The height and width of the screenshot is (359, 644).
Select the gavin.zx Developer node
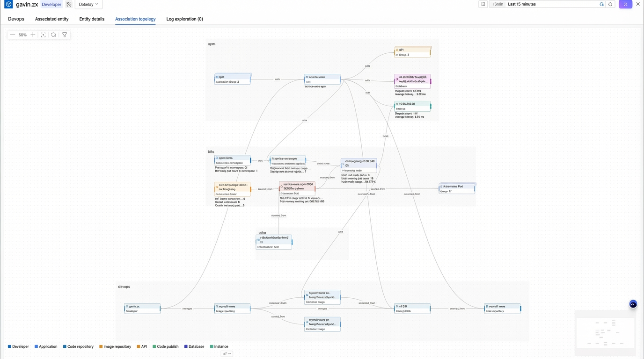142,309
